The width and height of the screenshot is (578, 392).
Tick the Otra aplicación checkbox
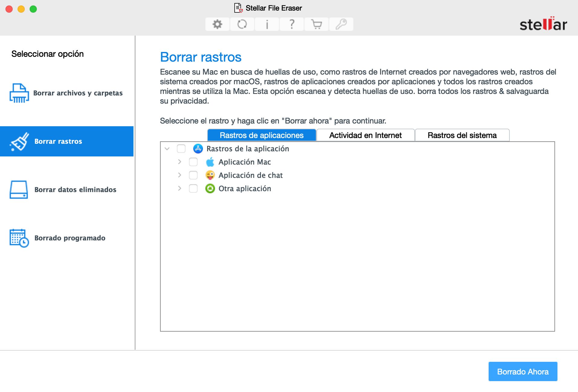point(193,188)
